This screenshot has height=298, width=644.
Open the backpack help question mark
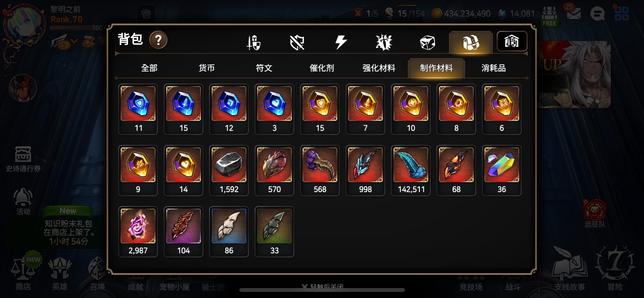(x=158, y=40)
